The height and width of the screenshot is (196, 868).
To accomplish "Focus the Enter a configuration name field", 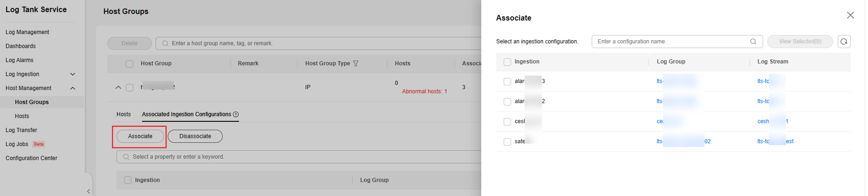I will pos(671,42).
